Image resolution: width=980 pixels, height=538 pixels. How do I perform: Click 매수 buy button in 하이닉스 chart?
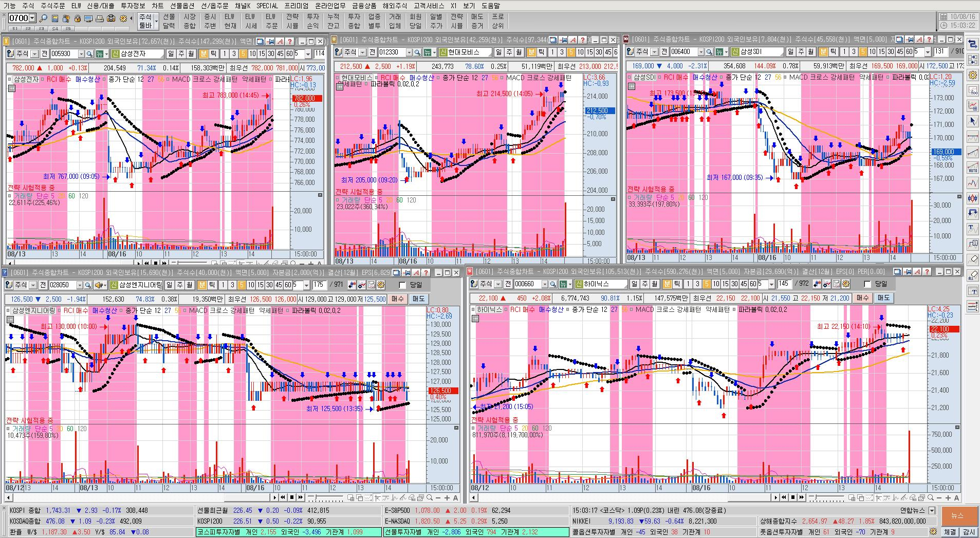point(862,298)
